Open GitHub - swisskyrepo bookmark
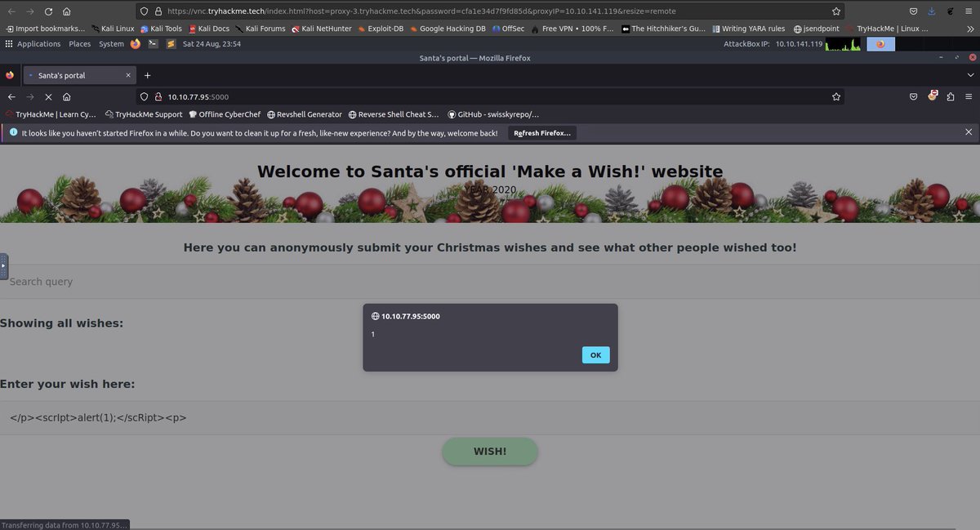This screenshot has width=980, height=530. [493, 114]
